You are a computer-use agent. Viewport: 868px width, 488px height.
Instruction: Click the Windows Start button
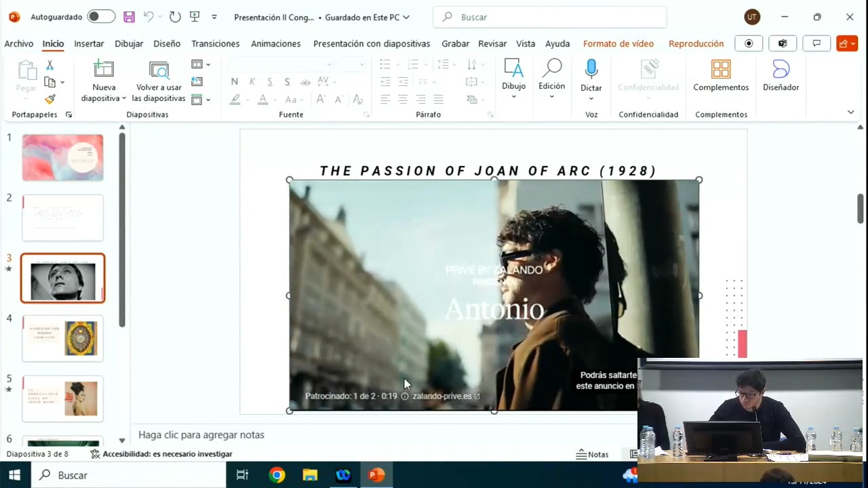click(14, 475)
